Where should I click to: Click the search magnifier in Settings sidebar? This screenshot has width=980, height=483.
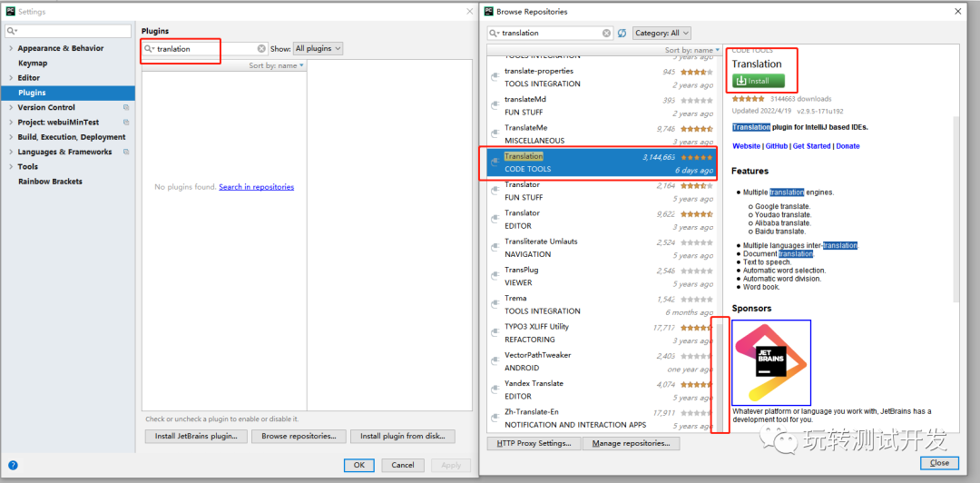[12, 31]
